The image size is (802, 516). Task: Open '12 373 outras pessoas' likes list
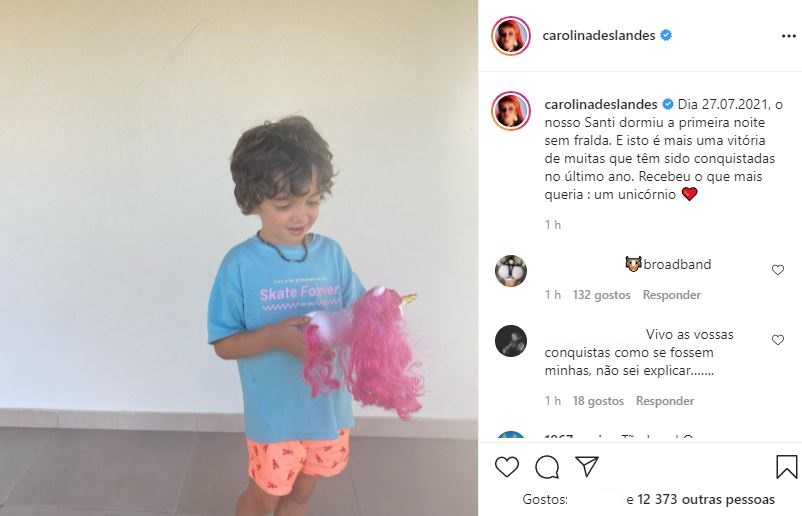(x=706, y=499)
